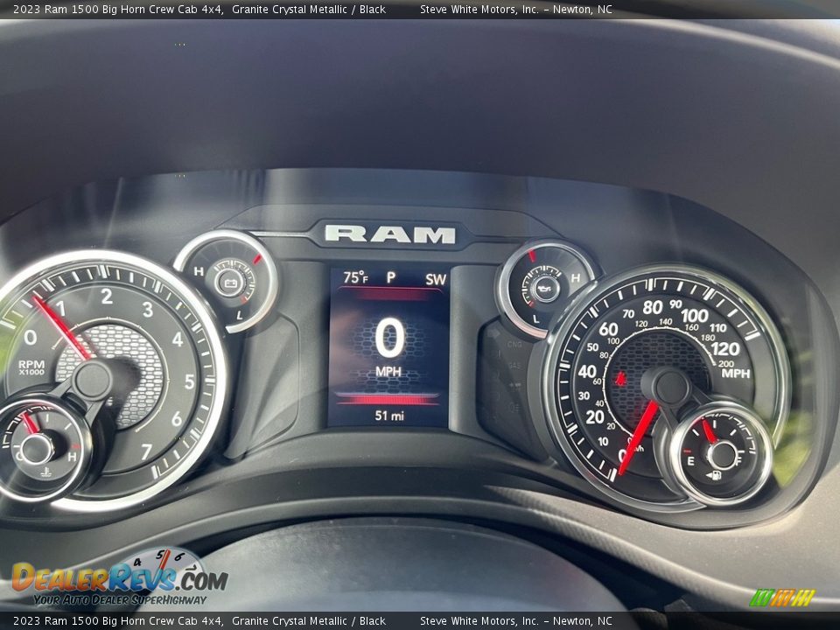Click the speedometer red needle

click(639, 437)
